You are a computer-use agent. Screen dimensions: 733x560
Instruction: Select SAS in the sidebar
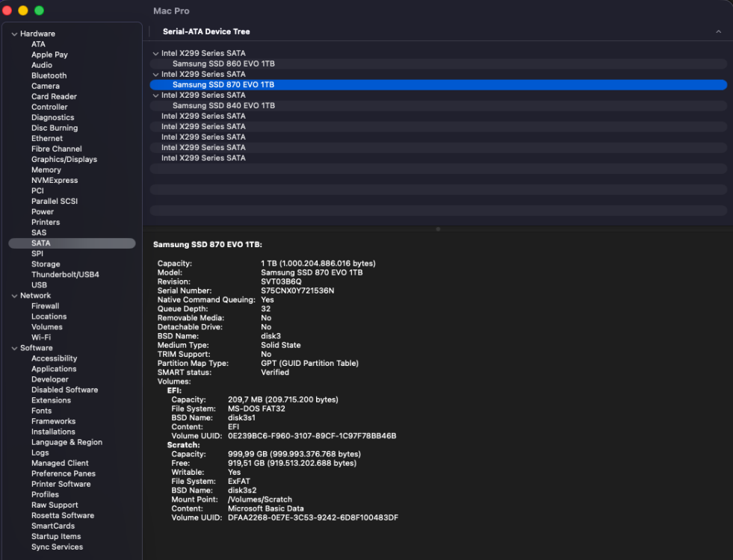pos(39,233)
